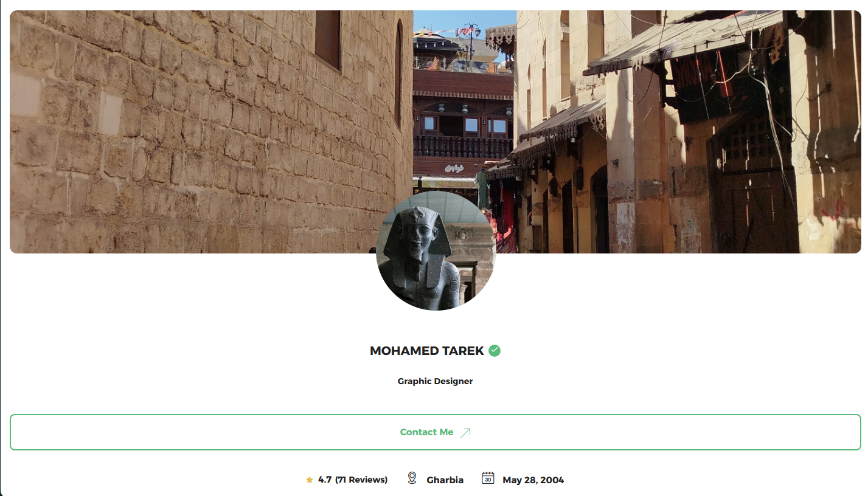868x496 pixels.
Task: Click the diagonal arrow icon in Contact Me
Action: coord(465,432)
